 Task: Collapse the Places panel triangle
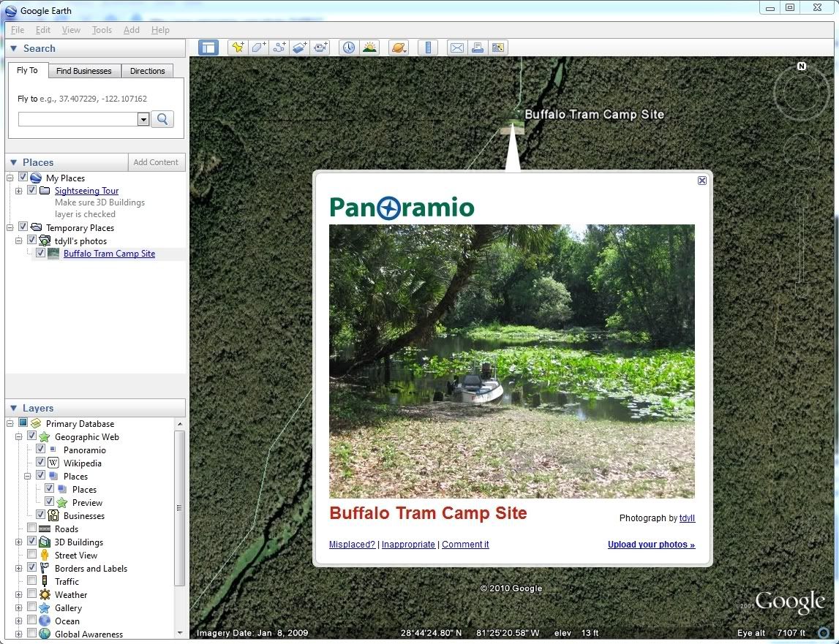[x=14, y=162]
